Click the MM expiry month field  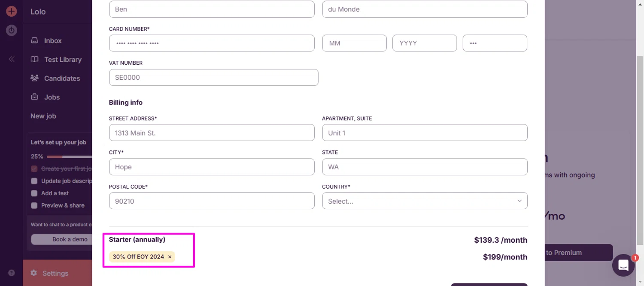[x=354, y=43]
